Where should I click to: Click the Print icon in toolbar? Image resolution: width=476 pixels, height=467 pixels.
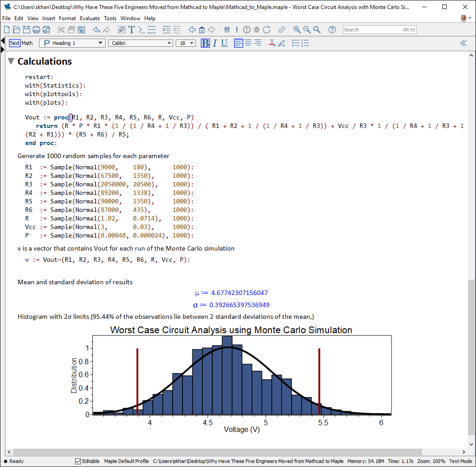tap(36, 30)
